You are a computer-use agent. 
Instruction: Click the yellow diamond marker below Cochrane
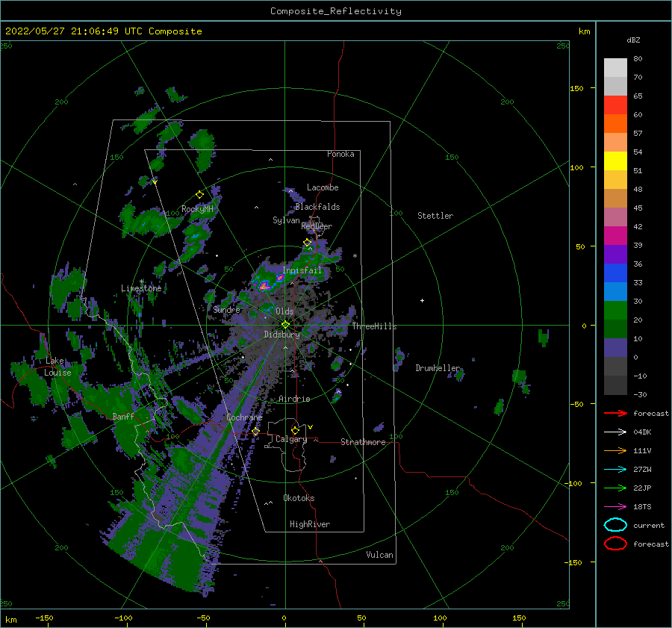click(x=256, y=432)
